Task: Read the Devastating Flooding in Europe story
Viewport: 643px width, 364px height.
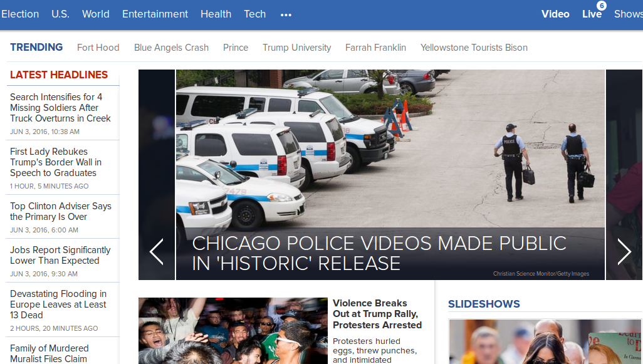Action: 58,304
